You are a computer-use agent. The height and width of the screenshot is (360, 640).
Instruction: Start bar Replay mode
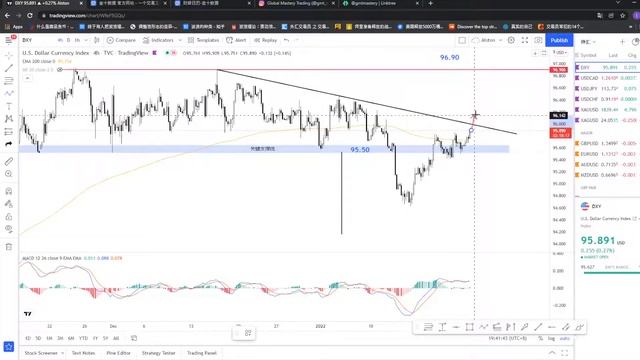265,40
